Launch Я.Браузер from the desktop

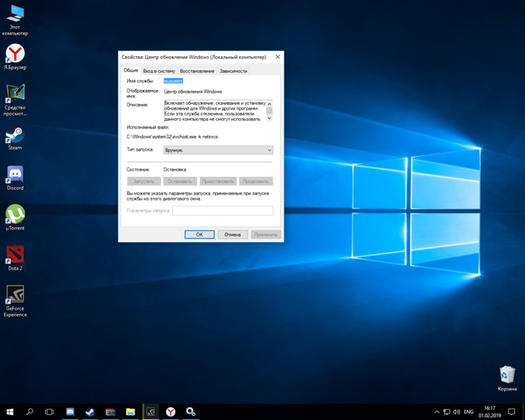[x=15, y=57]
